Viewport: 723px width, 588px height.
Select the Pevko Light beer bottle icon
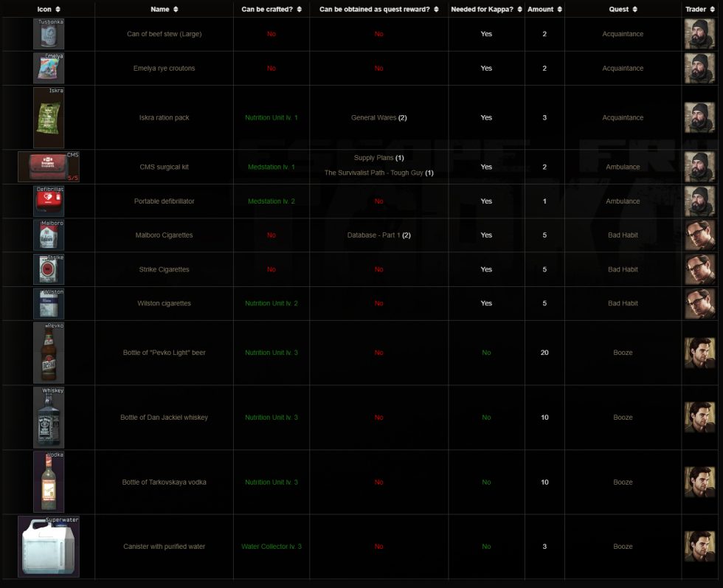click(48, 353)
